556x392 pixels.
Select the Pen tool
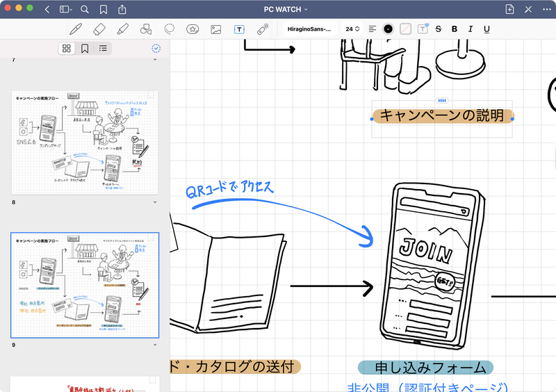click(76, 29)
